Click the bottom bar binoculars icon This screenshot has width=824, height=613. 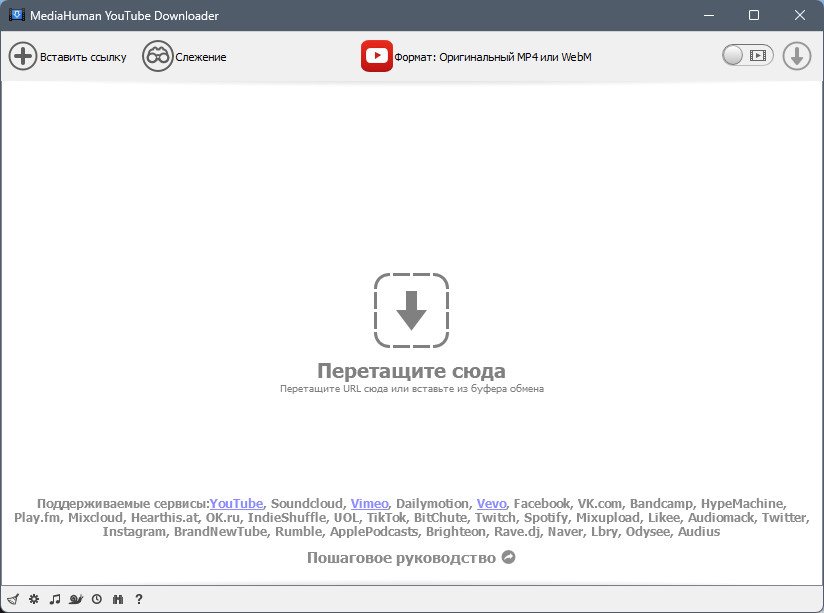(118, 599)
